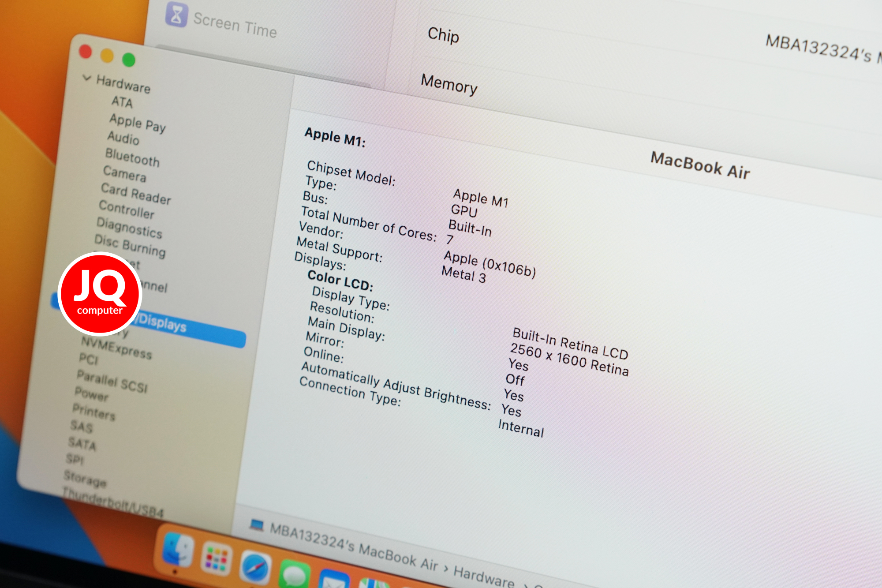Click the Built-In Retina LCD value
882x588 pixels.
(x=571, y=343)
